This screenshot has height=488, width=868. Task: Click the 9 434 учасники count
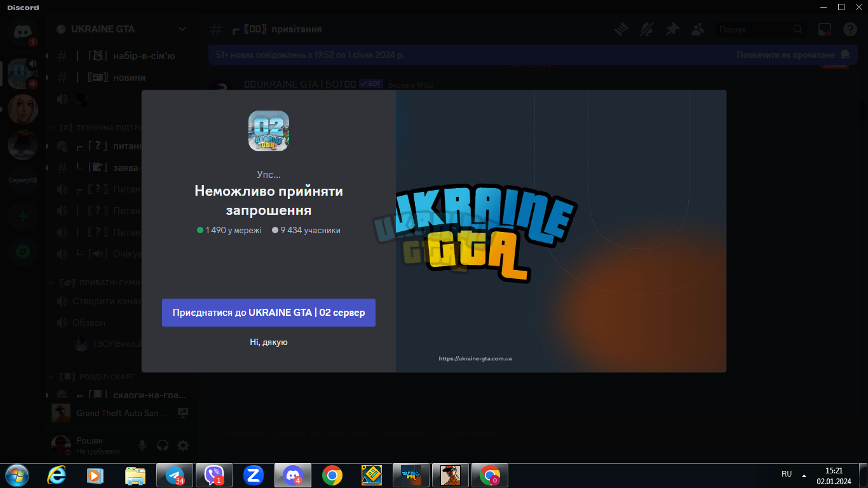click(x=306, y=230)
